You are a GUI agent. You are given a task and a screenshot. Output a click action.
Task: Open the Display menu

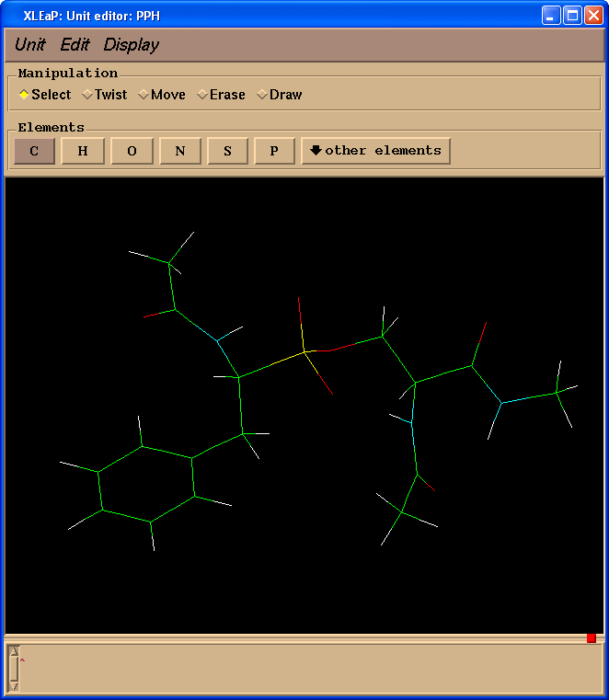[132, 45]
